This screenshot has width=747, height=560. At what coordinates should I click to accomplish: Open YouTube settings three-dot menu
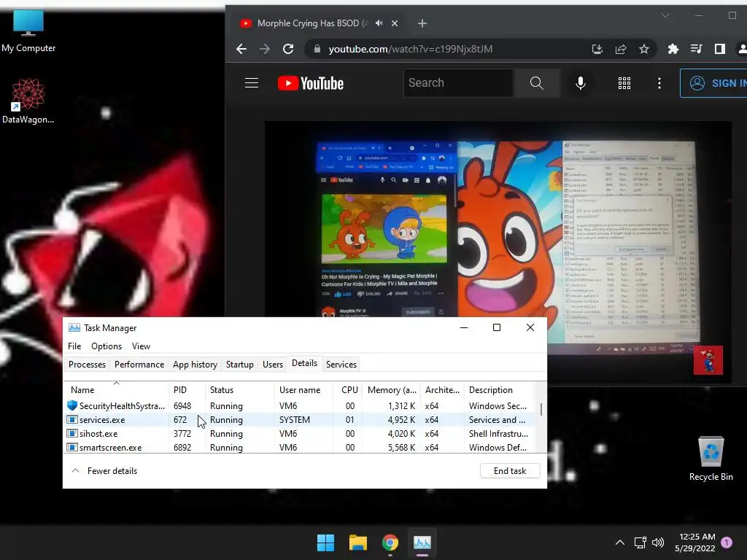coord(659,83)
